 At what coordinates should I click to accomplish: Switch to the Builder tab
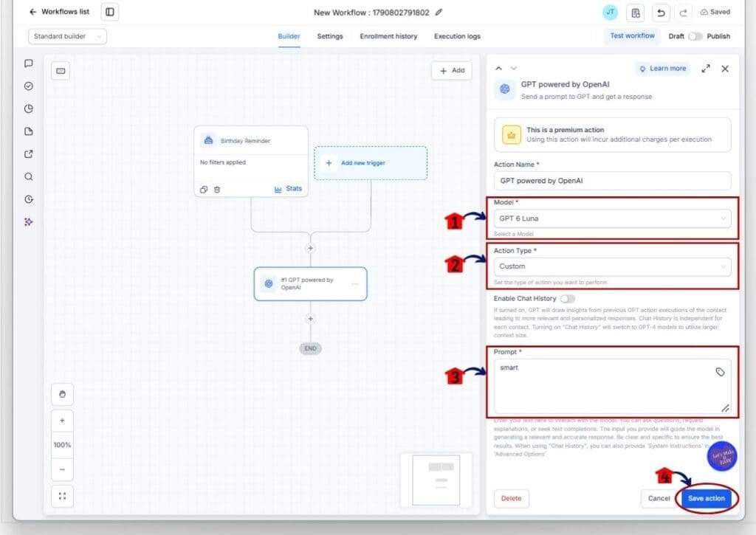[289, 36]
